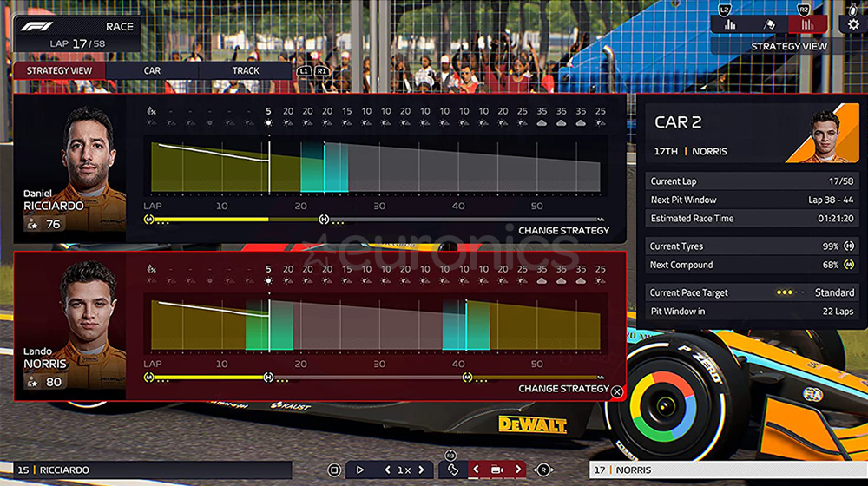Switch to previous camera with left chevron
The image size is (868, 486).
tap(476, 470)
